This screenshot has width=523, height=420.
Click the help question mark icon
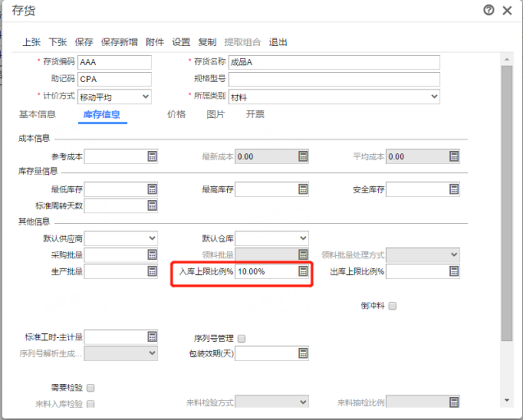pyautogui.click(x=489, y=10)
